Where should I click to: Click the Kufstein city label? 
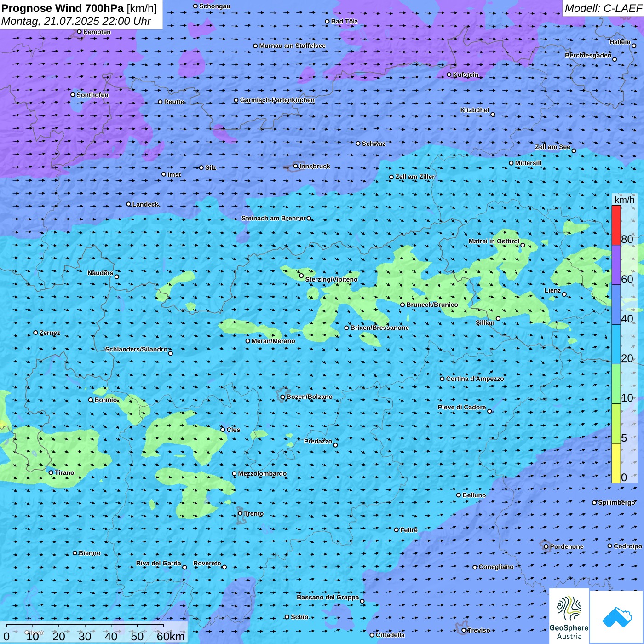[466, 75]
